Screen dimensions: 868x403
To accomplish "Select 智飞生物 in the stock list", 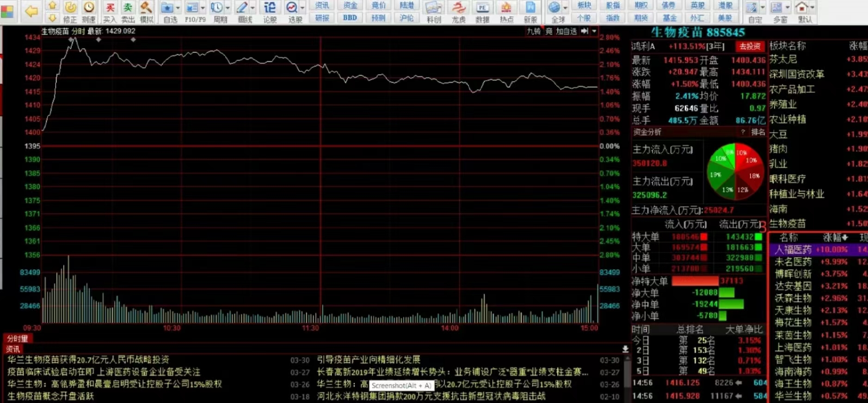I will [793, 360].
